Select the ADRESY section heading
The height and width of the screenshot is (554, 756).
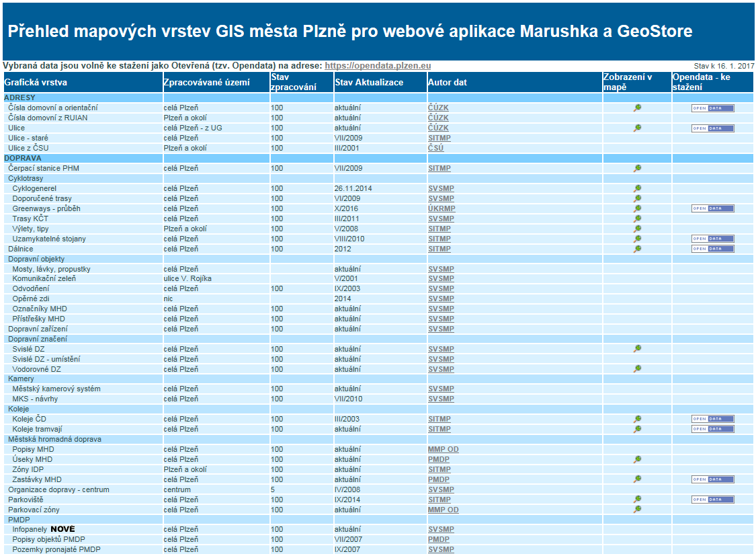point(19,97)
